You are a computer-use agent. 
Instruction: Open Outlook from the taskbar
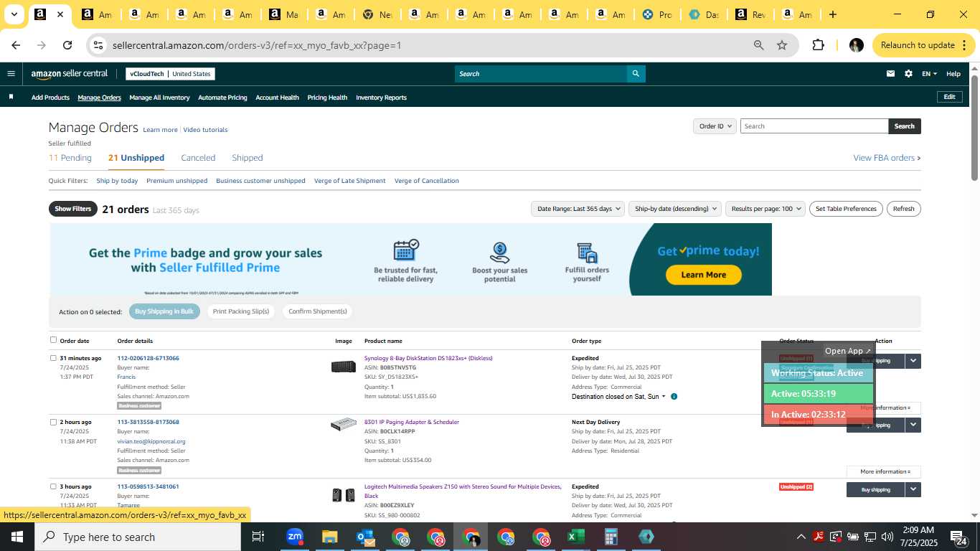(x=364, y=537)
